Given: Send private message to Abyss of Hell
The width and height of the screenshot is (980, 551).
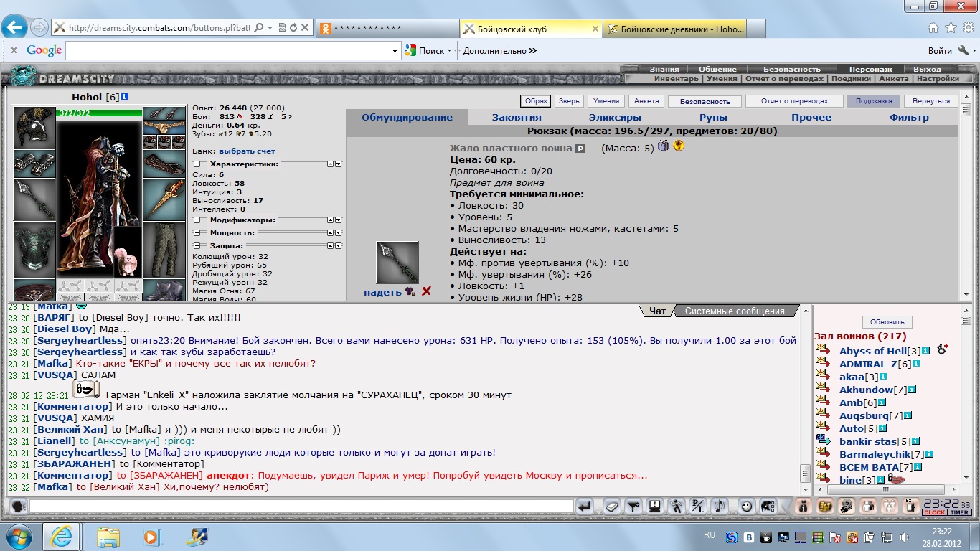Looking at the screenshot, I should click(x=823, y=351).
